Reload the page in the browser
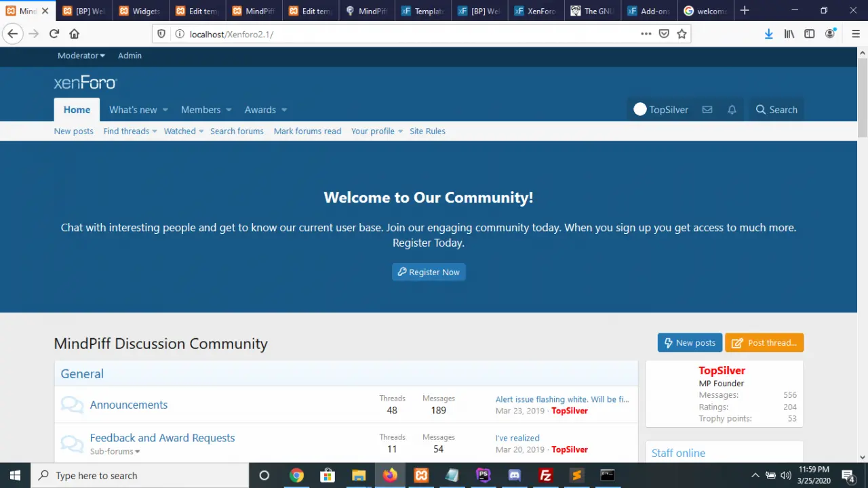The image size is (868, 488). click(54, 34)
